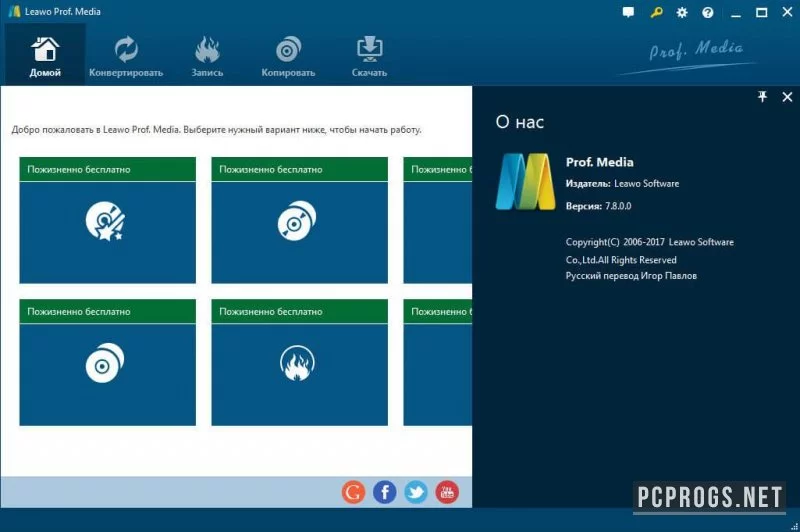Pin the О нас panel
This screenshot has width=800, height=532.
(x=762, y=96)
